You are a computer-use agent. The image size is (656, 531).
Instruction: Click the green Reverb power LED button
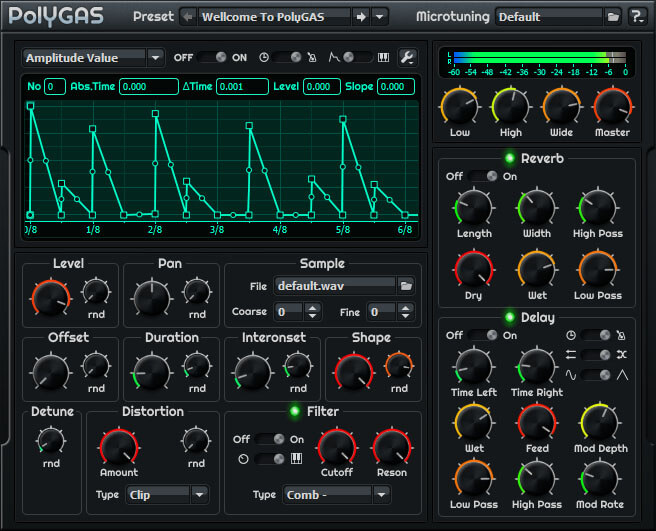click(510, 158)
